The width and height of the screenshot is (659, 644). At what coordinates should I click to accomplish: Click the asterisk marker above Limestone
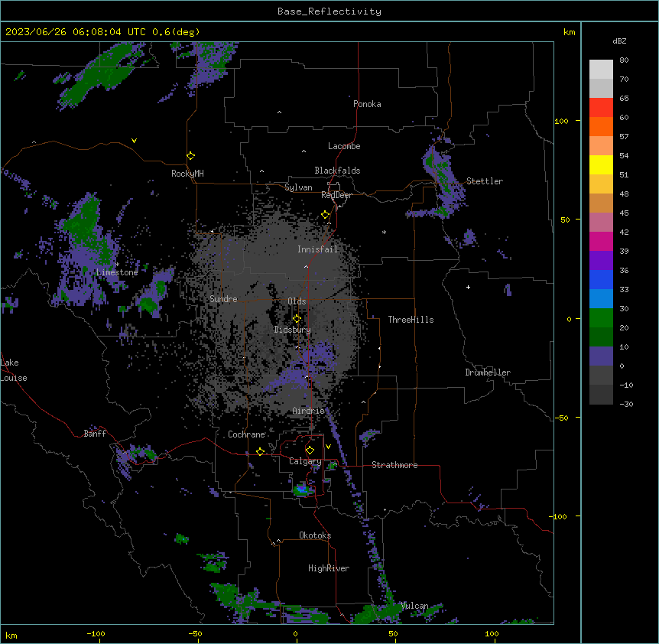pyautogui.click(x=118, y=265)
